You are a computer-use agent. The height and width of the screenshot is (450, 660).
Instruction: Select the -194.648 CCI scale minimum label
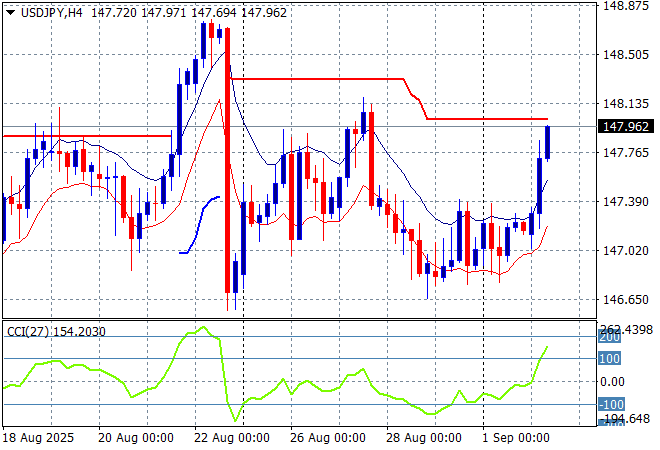pyautogui.click(x=626, y=419)
